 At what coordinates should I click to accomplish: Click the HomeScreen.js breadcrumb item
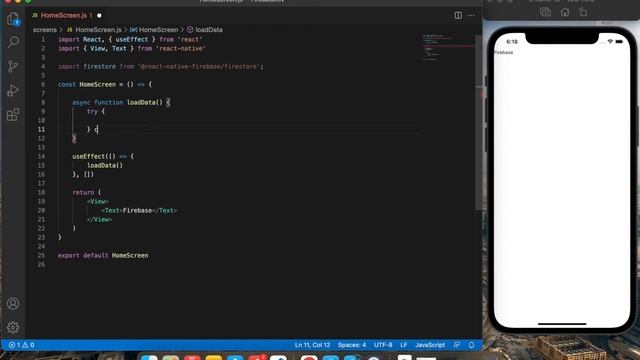point(95,30)
